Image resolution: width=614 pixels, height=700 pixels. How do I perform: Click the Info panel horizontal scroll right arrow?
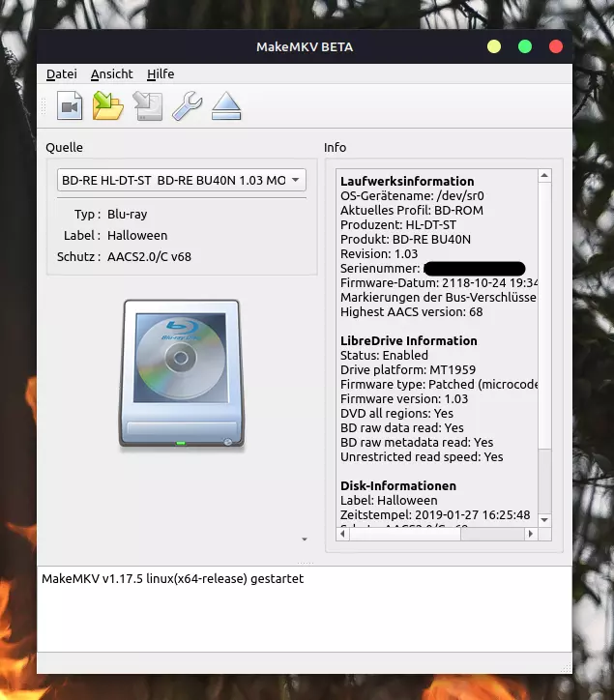point(531,534)
